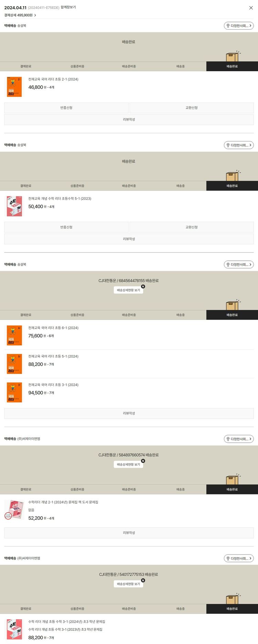The width and height of the screenshot is (258, 644).
Task: View 배송상세현황 for tracking 584897660574
Action: [x=128, y=464]
